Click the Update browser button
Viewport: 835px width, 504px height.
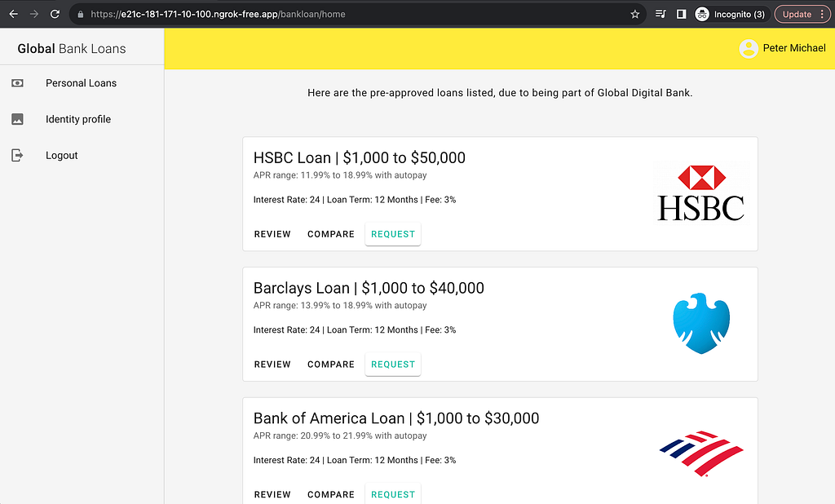pyautogui.click(x=797, y=15)
